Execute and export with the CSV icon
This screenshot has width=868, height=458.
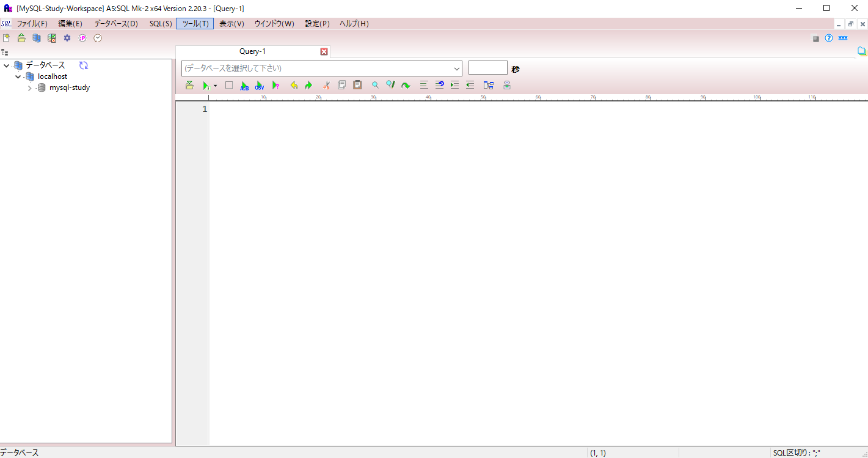tap(260, 86)
